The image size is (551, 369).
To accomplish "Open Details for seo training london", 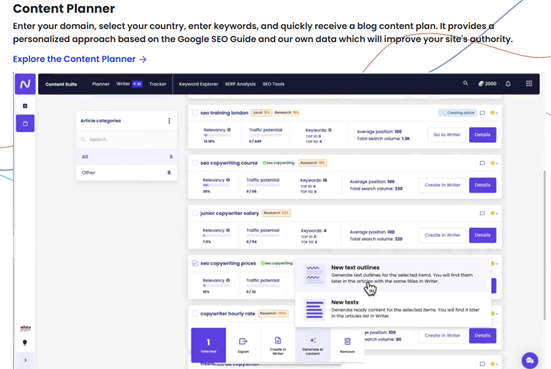I will (482, 135).
